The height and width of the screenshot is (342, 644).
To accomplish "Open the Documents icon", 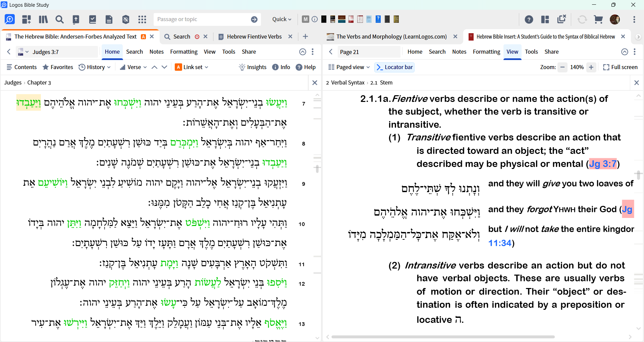I will (x=109, y=19).
